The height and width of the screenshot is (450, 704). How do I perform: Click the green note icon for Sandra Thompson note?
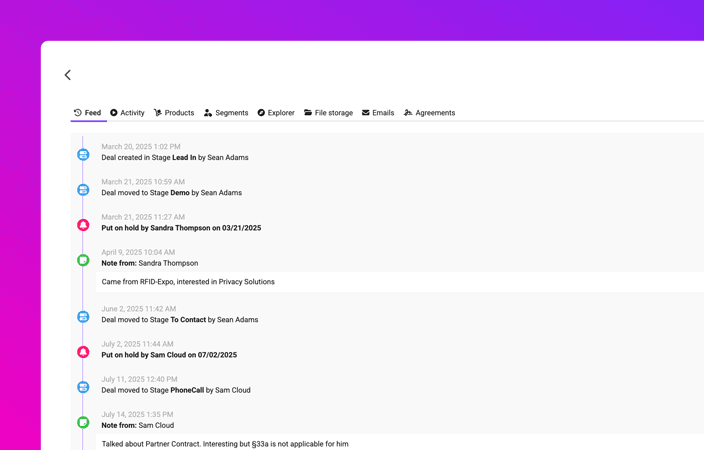coord(83,260)
